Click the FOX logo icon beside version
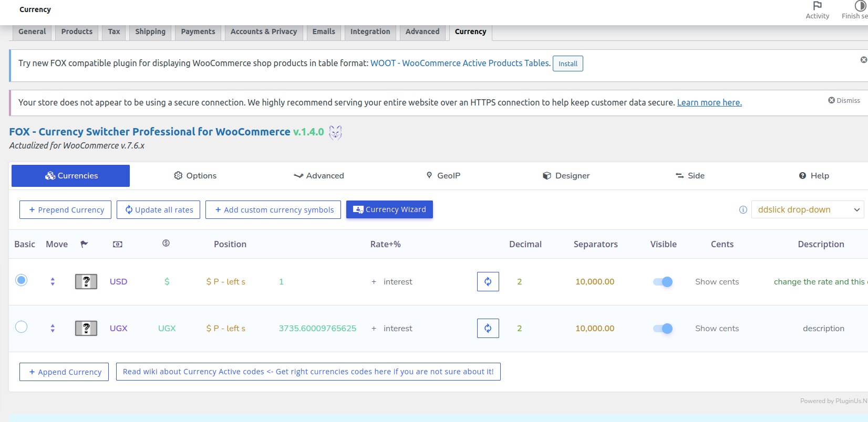 click(335, 132)
